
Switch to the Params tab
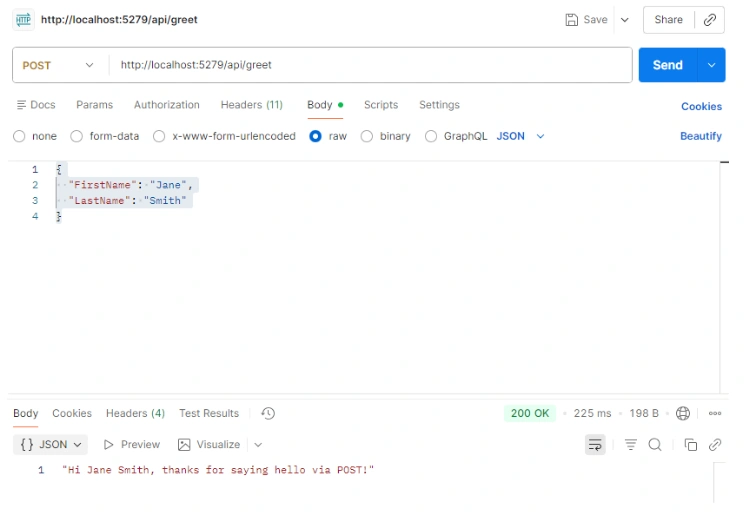click(95, 105)
